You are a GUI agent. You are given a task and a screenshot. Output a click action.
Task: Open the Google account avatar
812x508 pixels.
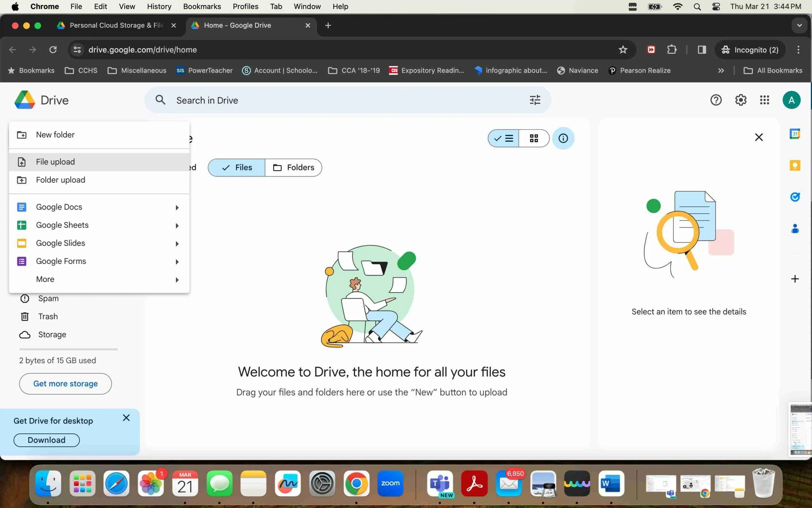[791, 100]
